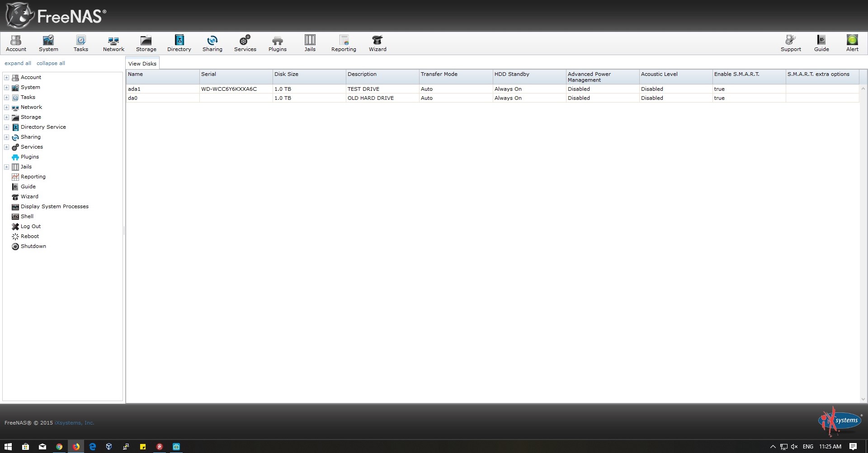Expand the Directory Service tree node
The height and width of the screenshot is (453, 868).
coord(7,127)
